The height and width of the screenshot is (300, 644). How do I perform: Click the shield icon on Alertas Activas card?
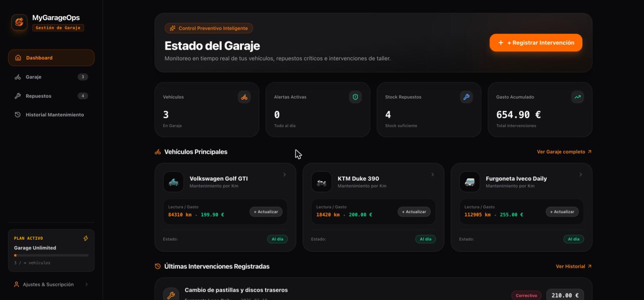355,97
